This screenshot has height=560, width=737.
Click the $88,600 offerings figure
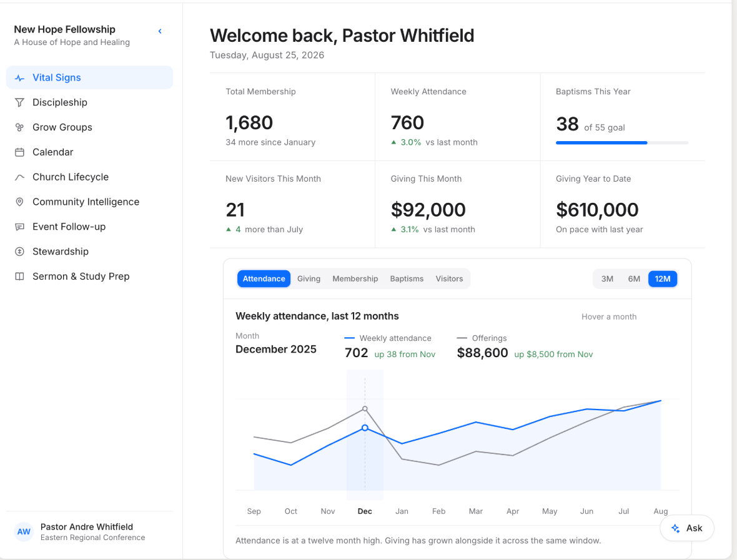(482, 353)
